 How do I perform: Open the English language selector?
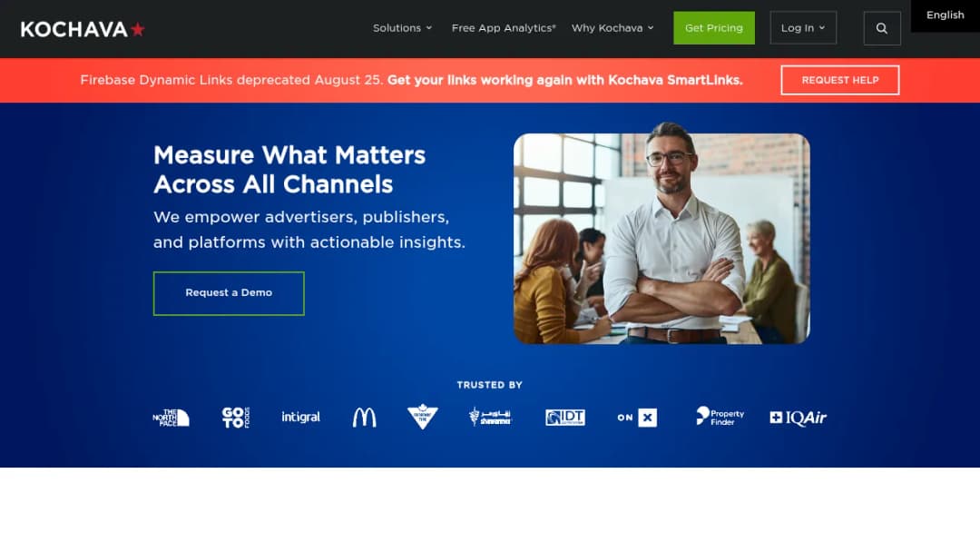pos(945,15)
